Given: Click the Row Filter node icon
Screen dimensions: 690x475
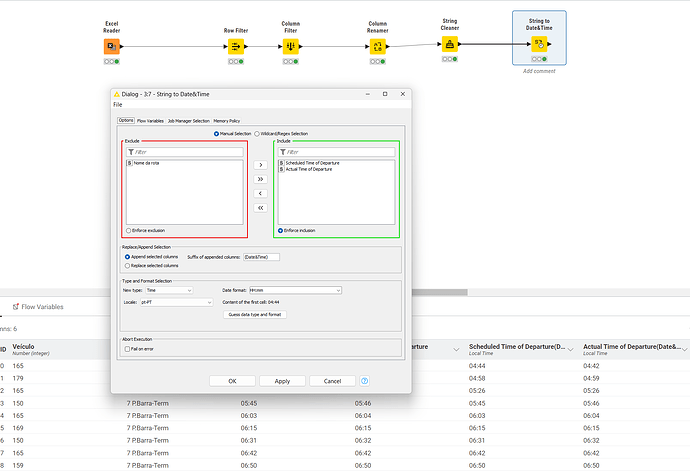Looking at the screenshot, I should [x=236, y=46].
